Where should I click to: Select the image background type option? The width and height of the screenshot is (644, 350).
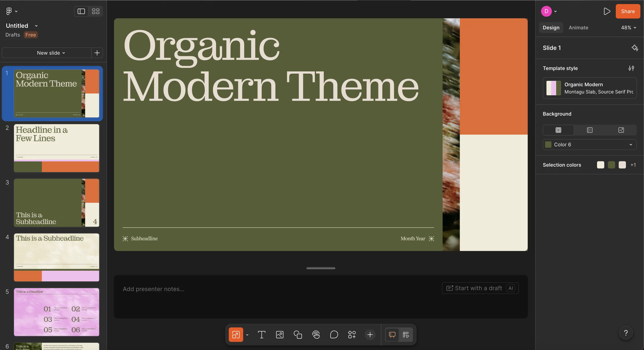(x=621, y=130)
